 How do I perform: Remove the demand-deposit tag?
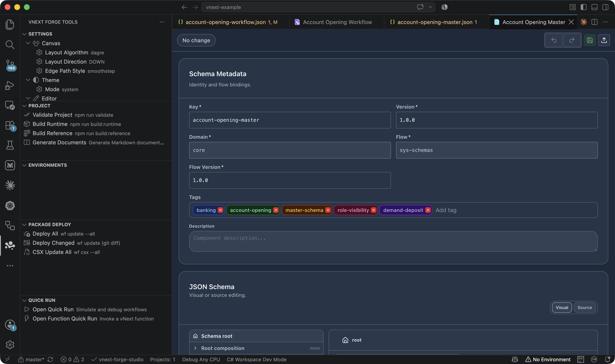pyautogui.click(x=428, y=210)
